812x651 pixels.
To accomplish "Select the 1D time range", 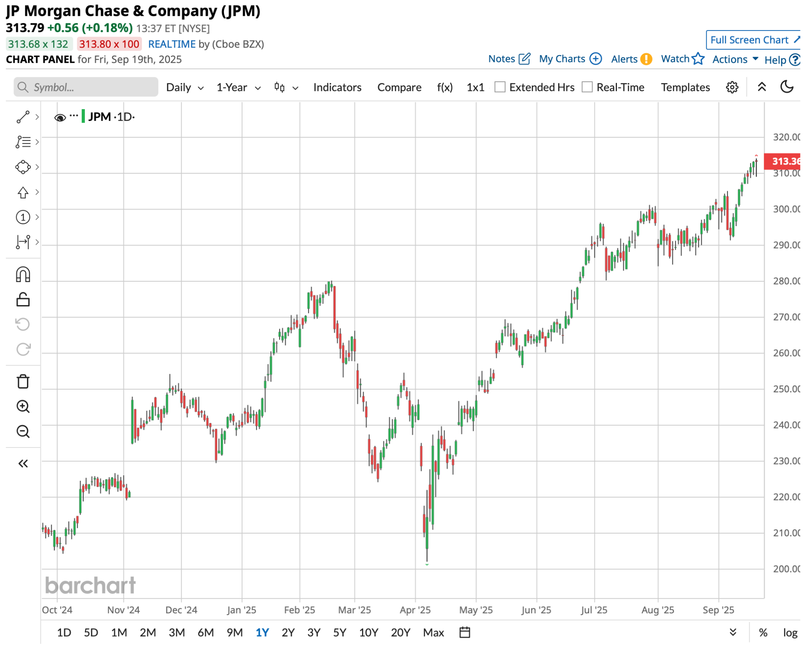I will pyautogui.click(x=64, y=632).
